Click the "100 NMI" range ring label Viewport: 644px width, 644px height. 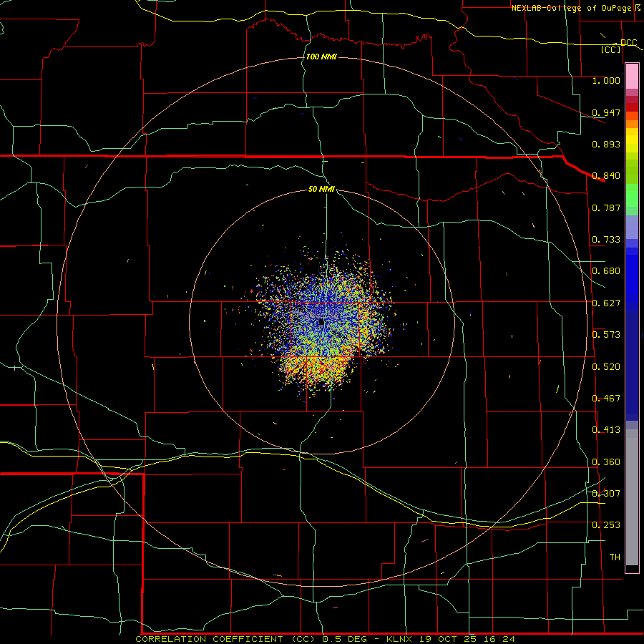[321, 57]
